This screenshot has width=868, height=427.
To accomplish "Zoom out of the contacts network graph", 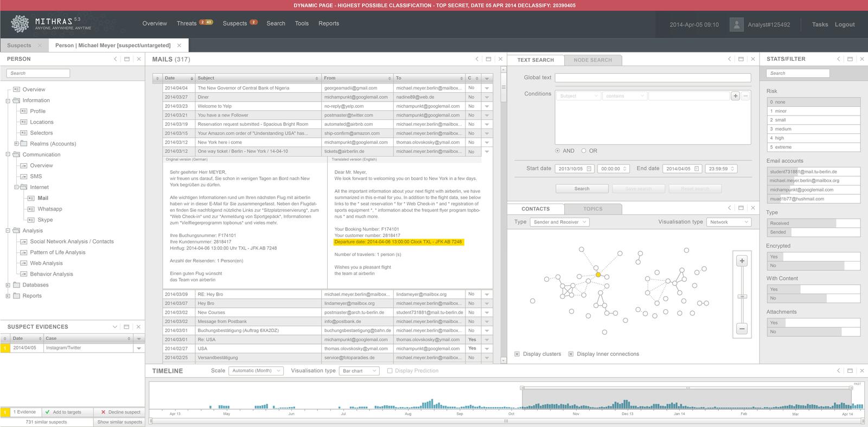I will point(742,329).
